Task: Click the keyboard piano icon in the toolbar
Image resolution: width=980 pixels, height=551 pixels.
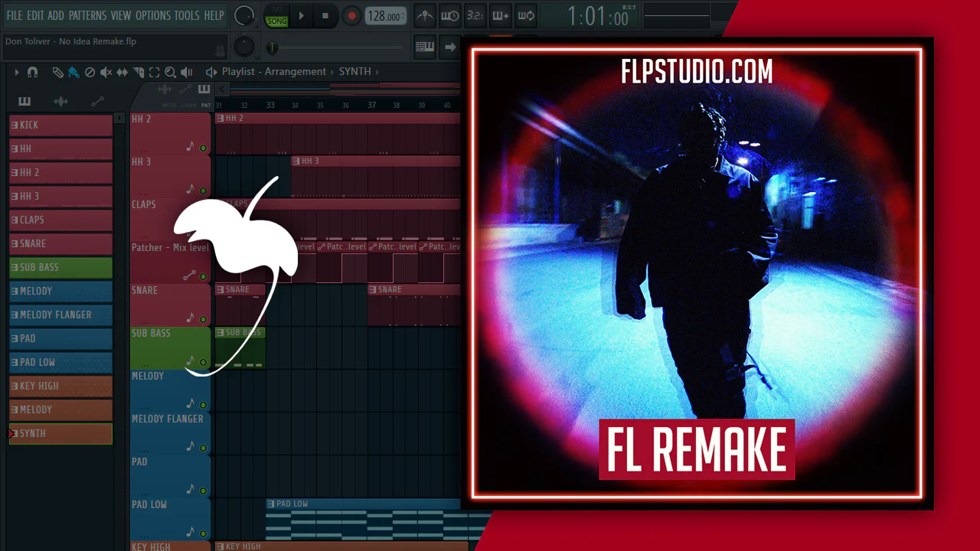Action: click(425, 47)
